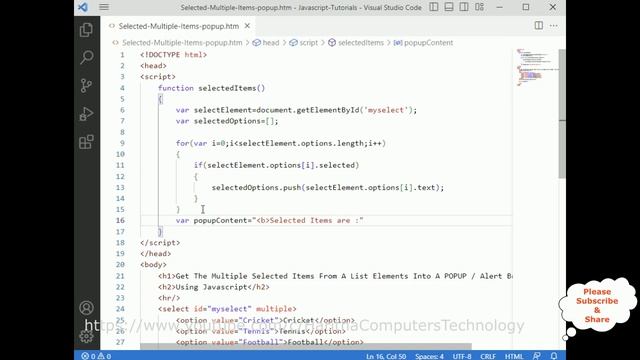The image size is (640, 360).
Task: Click 'function selectedItems()' code text
Action: [x=211, y=88]
